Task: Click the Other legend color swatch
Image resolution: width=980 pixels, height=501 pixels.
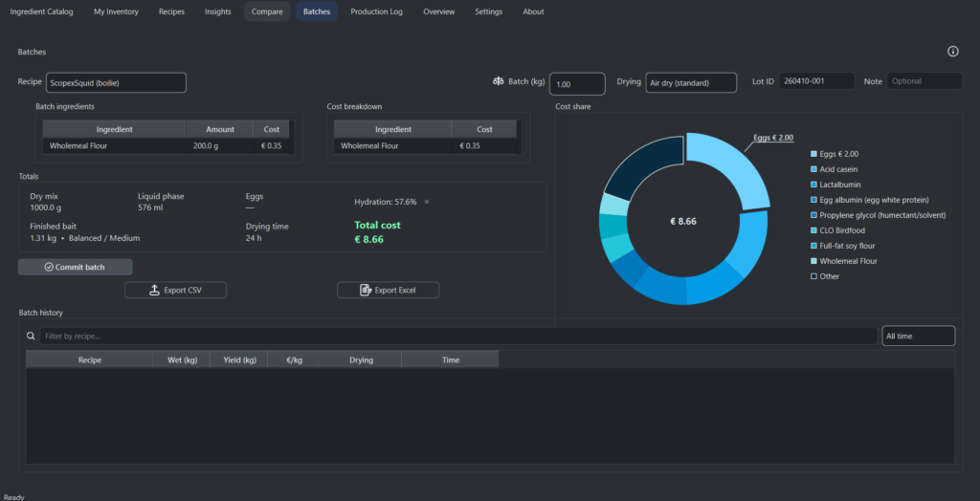Action: tap(814, 276)
